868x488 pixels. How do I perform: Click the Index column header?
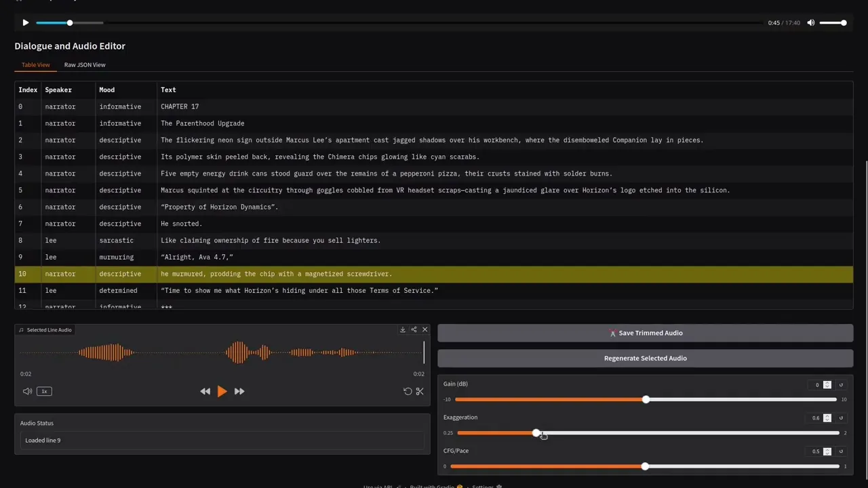coord(28,89)
